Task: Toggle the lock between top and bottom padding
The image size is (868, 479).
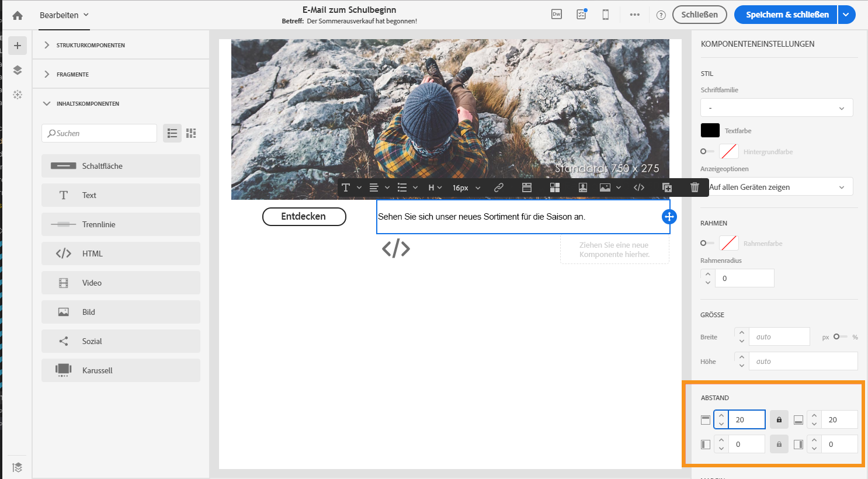Action: pos(779,419)
